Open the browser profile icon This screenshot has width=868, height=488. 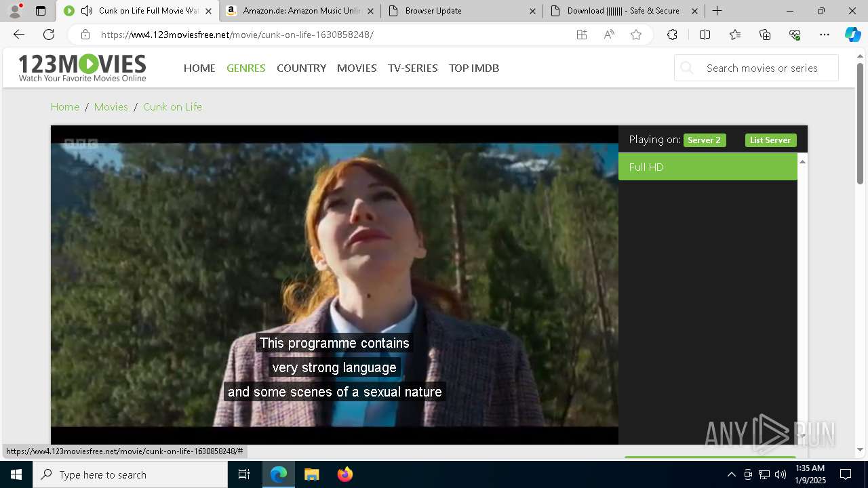pos(15,11)
